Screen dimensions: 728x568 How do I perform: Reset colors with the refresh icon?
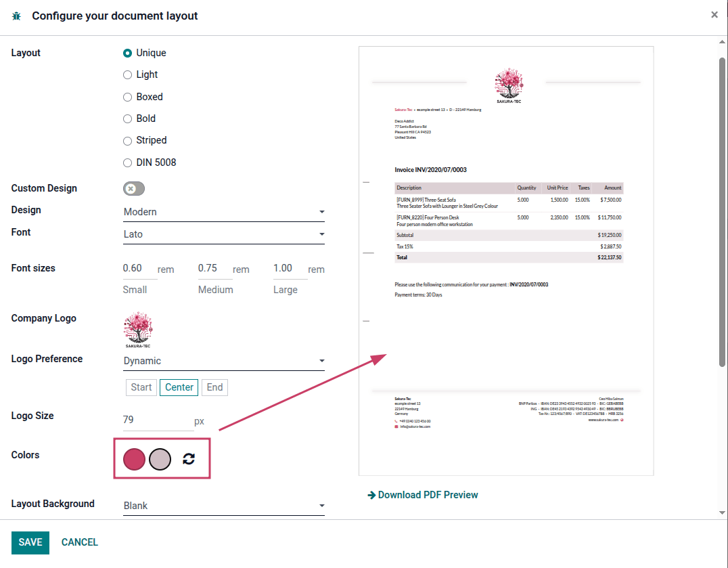[189, 459]
